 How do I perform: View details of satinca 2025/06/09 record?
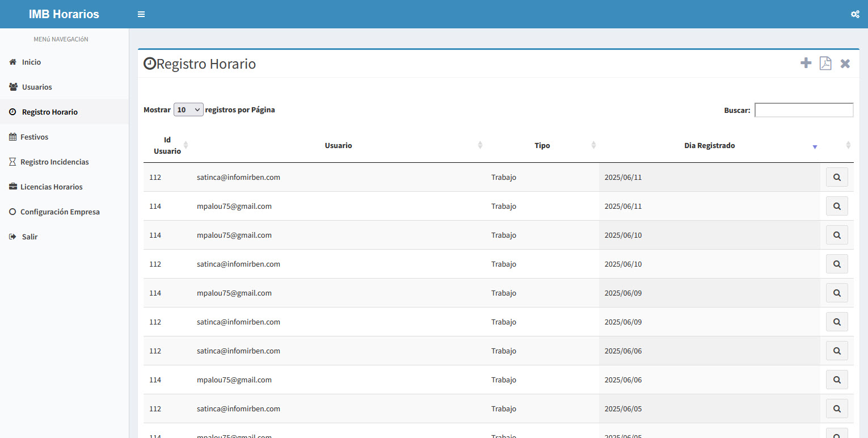(837, 322)
